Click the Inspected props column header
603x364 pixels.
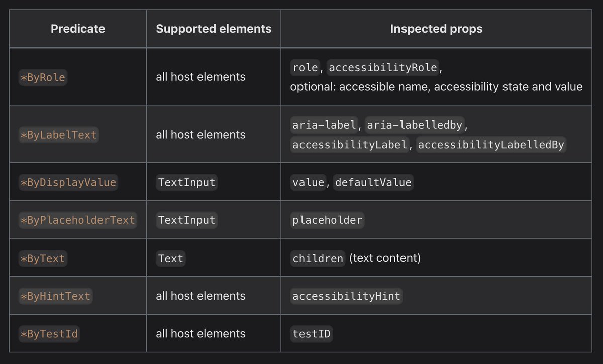436,29
